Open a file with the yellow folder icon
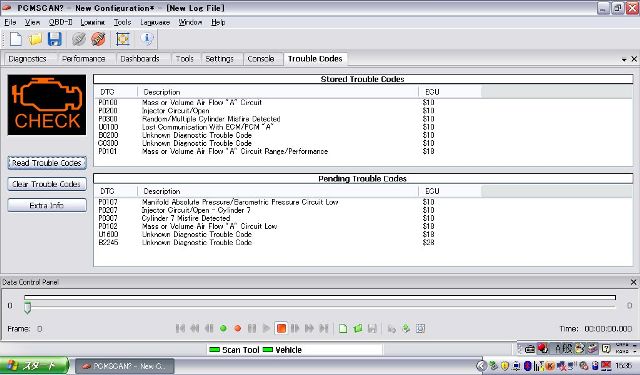The width and height of the screenshot is (640, 375). pos(36,39)
